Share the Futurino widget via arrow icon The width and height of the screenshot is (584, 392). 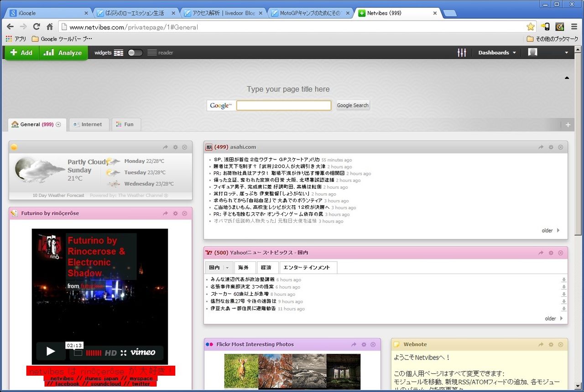pyautogui.click(x=166, y=213)
